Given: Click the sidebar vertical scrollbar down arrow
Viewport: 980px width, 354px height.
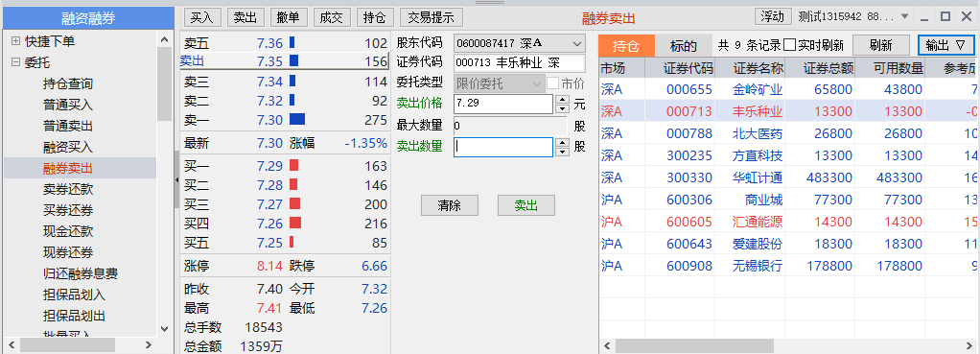Looking at the screenshot, I should [164, 328].
